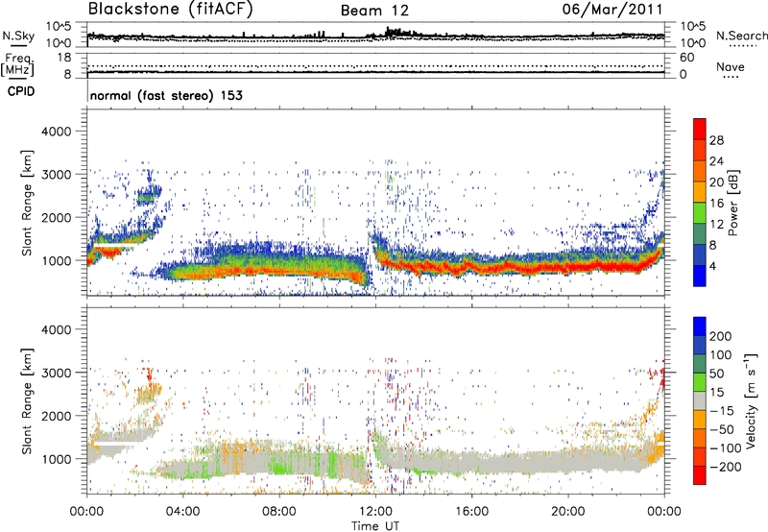Screen dimensions: 768x532
Task: Click the "100" label on the Velocity colorbar
Action: [x=721, y=355]
